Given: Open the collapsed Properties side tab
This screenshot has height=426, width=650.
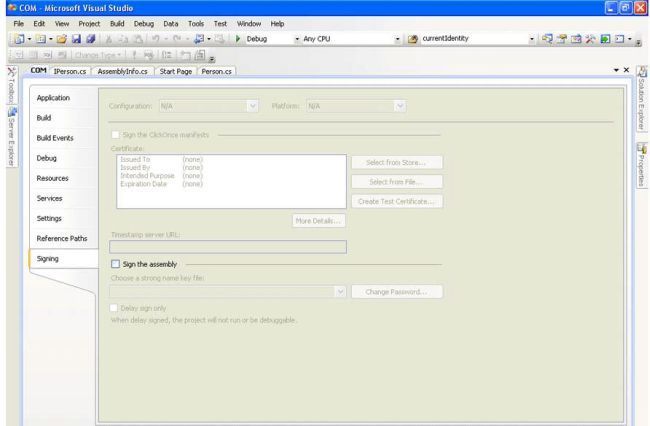Looking at the screenshot, I should pos(642,165).
